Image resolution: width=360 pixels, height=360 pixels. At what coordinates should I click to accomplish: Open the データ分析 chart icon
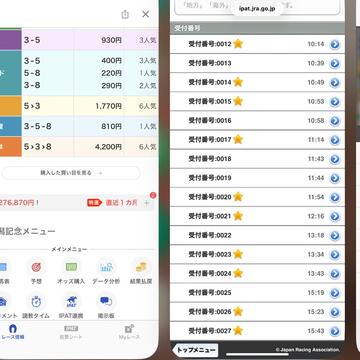(106, 267)
